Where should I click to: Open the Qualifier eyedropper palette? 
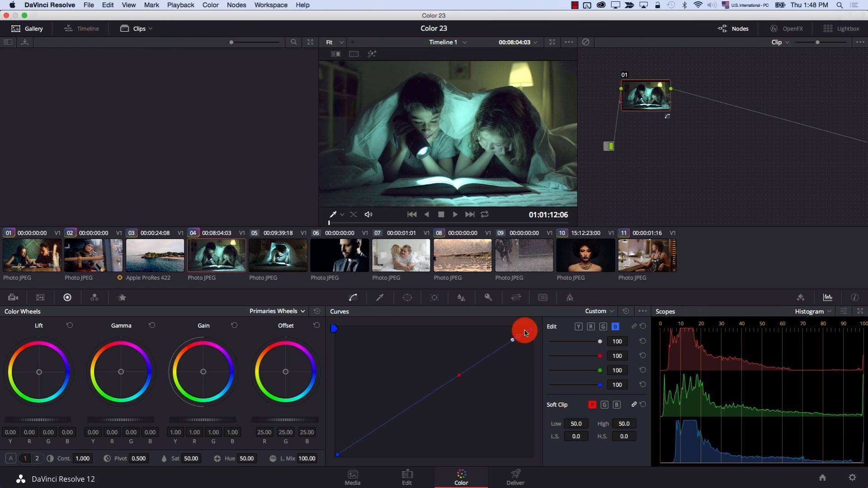(380, 297)
